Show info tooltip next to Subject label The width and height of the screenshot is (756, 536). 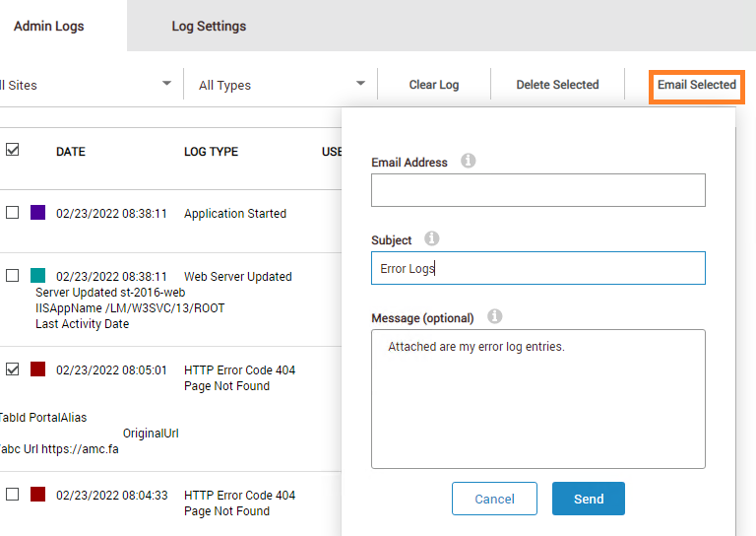(431, 238)
